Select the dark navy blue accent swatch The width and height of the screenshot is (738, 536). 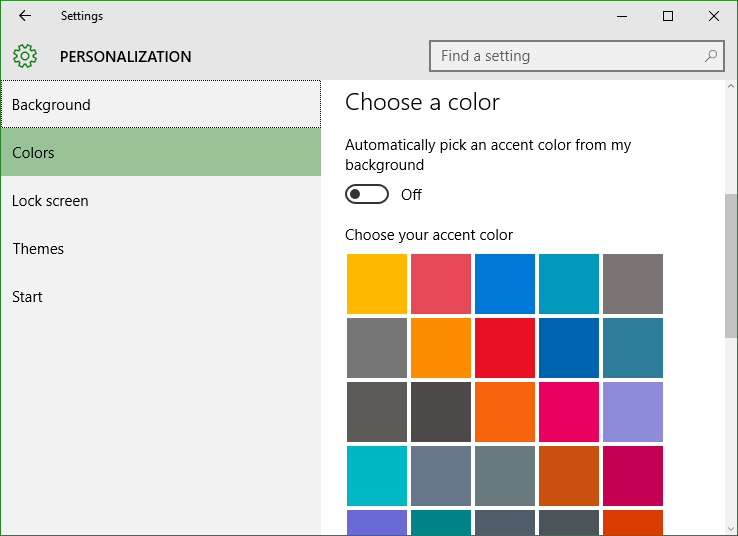click(x=569, y=348)
